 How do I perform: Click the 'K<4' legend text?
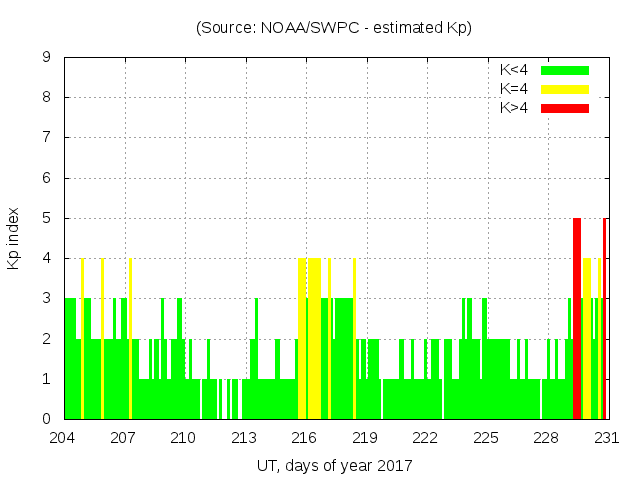(514, 70)
